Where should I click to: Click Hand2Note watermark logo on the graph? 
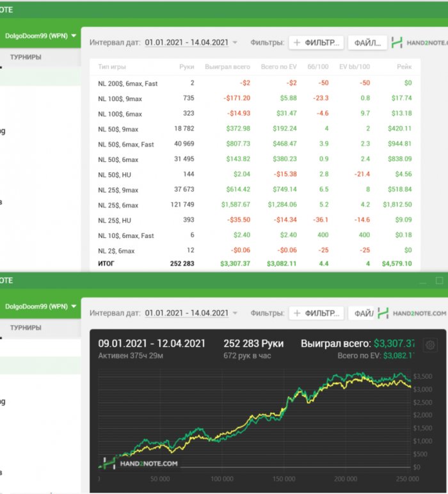pyautogui.click(x=140, y=463)
